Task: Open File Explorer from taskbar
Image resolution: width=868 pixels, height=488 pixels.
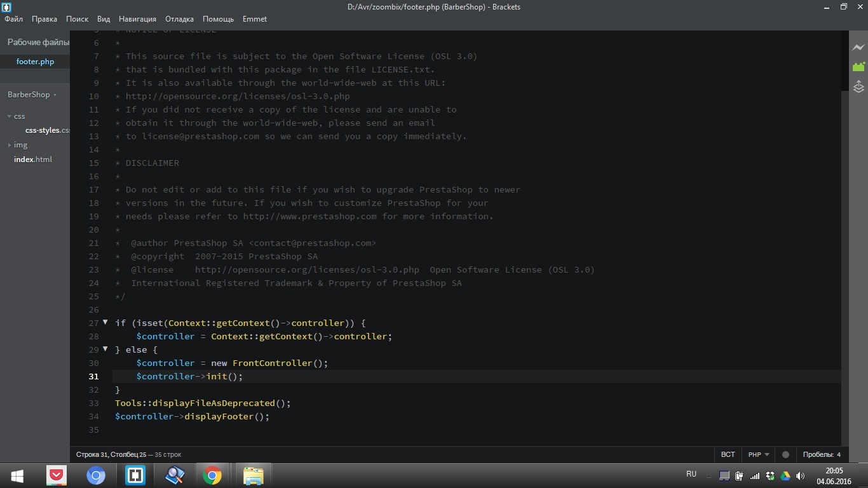Action: [253, 475]
